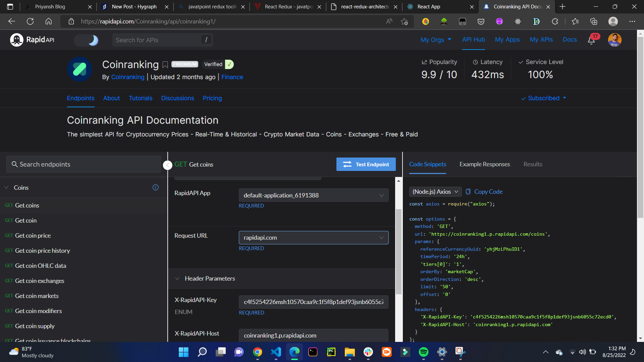Open Visual Studio Code from taskbar

pyautogui.click(x=276, y=352)
